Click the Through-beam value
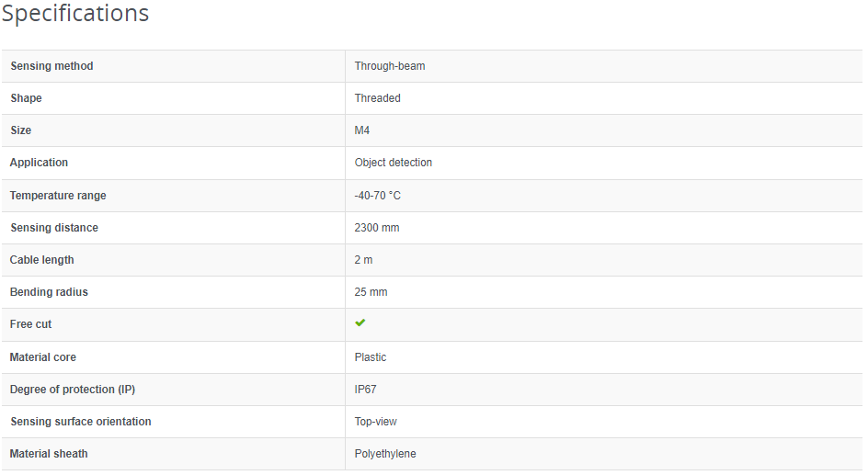The width and height of the screenshot is (868, 475). pos(390,66)
